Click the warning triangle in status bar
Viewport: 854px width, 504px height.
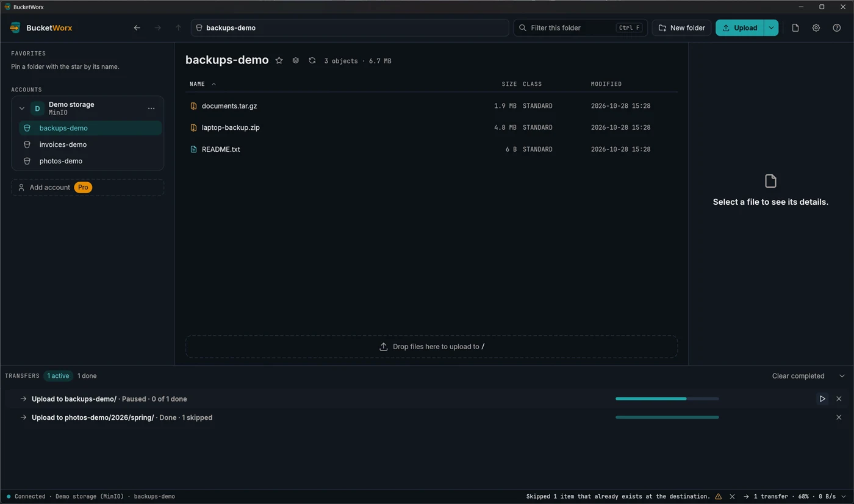pos(718,497)
